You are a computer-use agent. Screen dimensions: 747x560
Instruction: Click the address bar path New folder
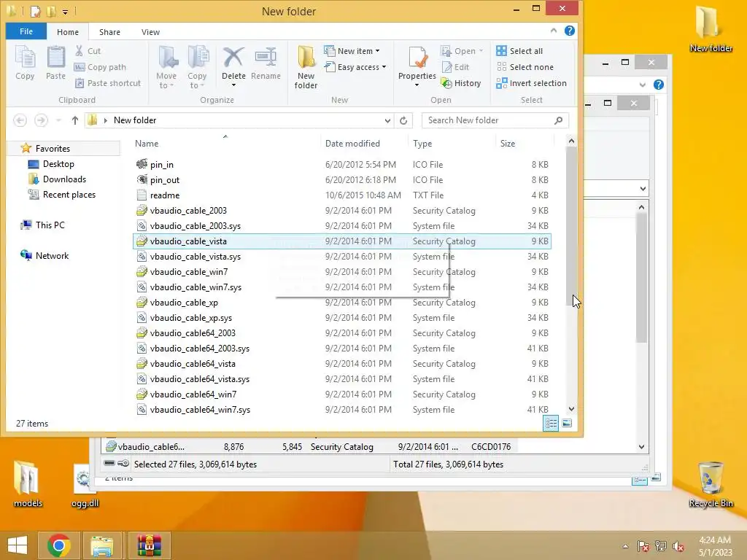pyautogui.click(x=135, y=120)
